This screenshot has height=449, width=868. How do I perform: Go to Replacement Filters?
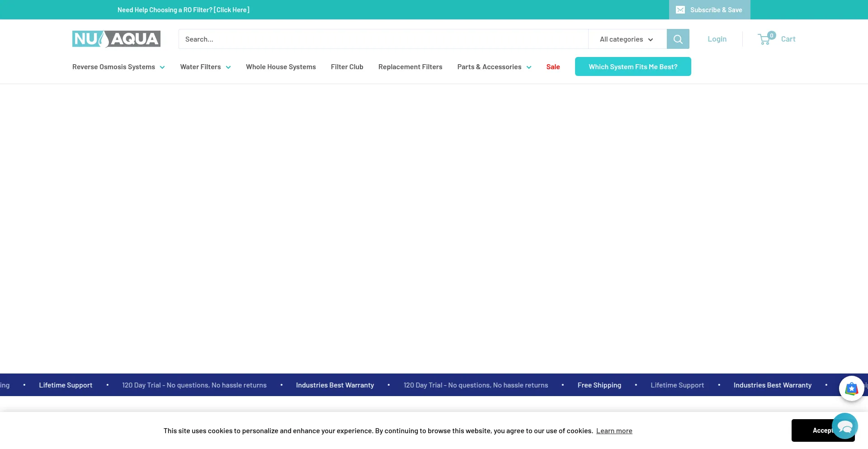(x=410, y=67)
